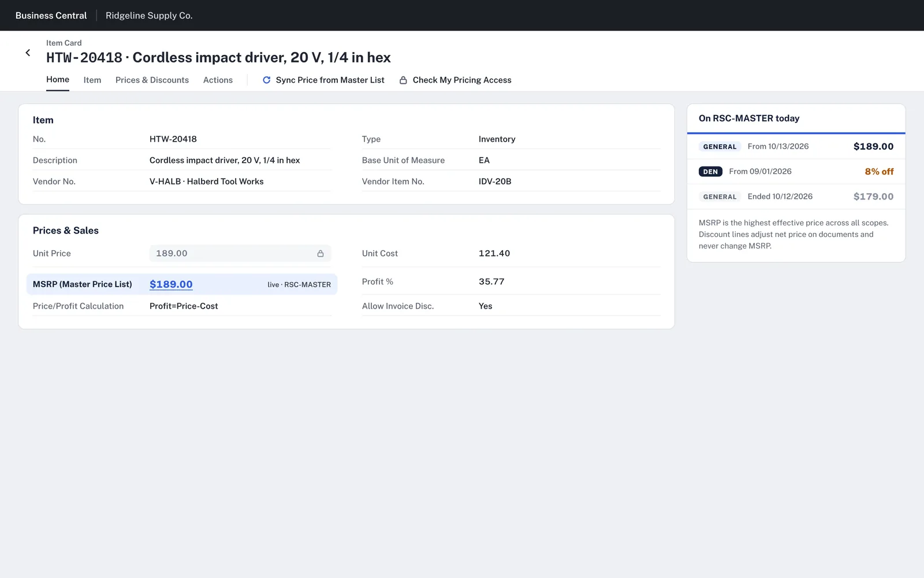
Task: Click vendor value V-HALB · Halberd Tool Works
Action: (207, 181)
